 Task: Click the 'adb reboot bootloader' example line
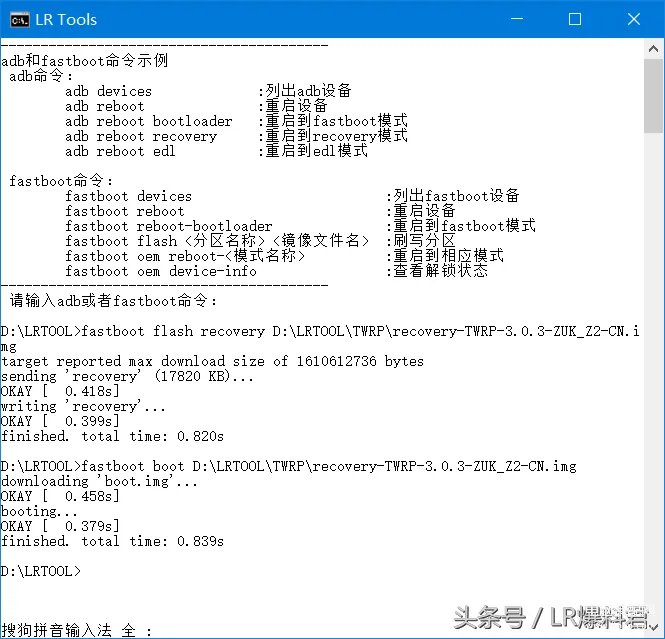click(x=148, y=121)
